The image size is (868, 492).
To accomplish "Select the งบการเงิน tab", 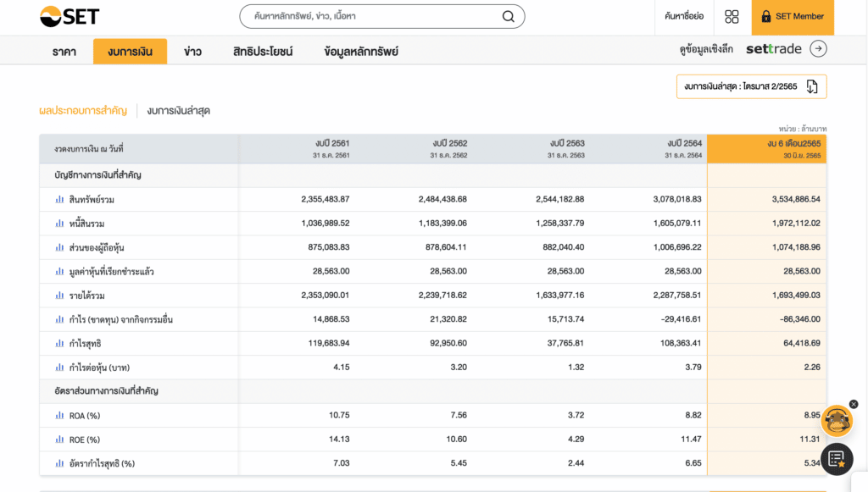I will (130, 52).
